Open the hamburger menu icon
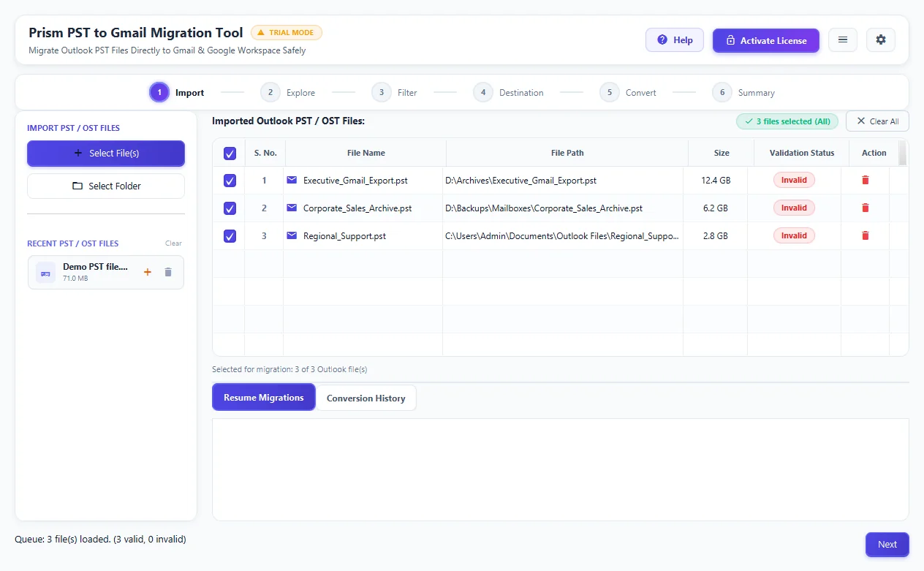The image size is (924, 571). tap(843, 40)
